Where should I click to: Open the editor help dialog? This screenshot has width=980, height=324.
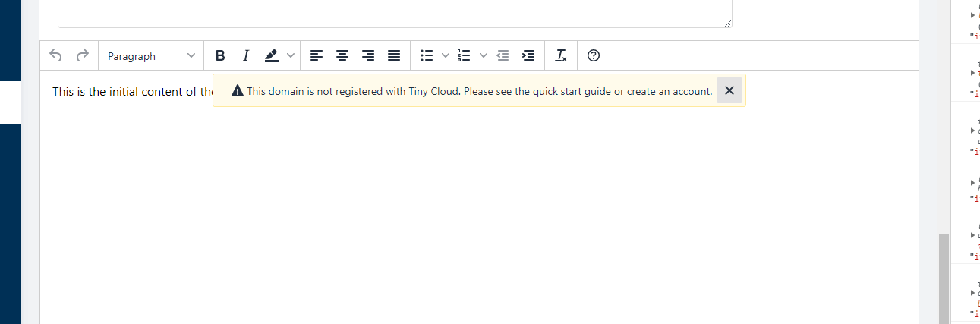pyautogui.click(x=594, y=55)
